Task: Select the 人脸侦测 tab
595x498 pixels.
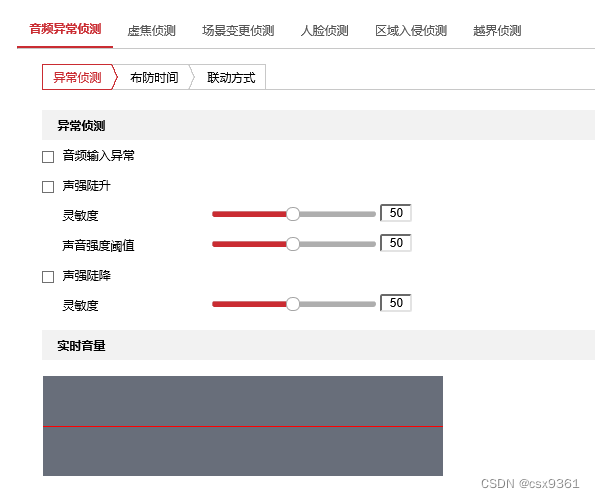Action: coord(324,30)
